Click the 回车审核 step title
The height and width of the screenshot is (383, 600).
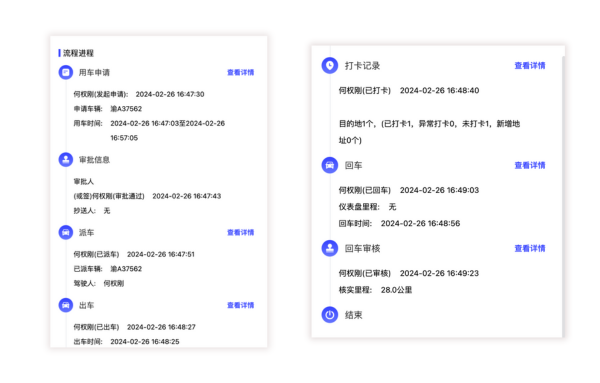[x=363, y=248]
